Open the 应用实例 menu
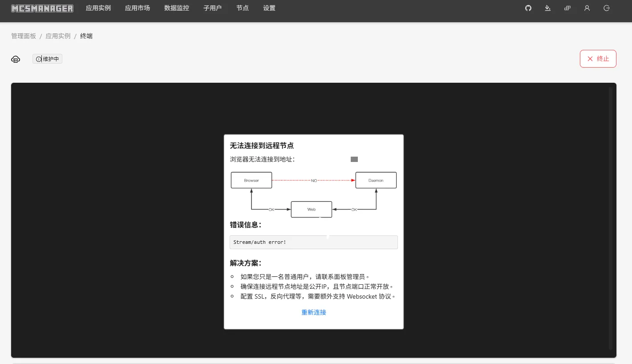The height and width of the screenshot is (364, 632). click(98, 8)
